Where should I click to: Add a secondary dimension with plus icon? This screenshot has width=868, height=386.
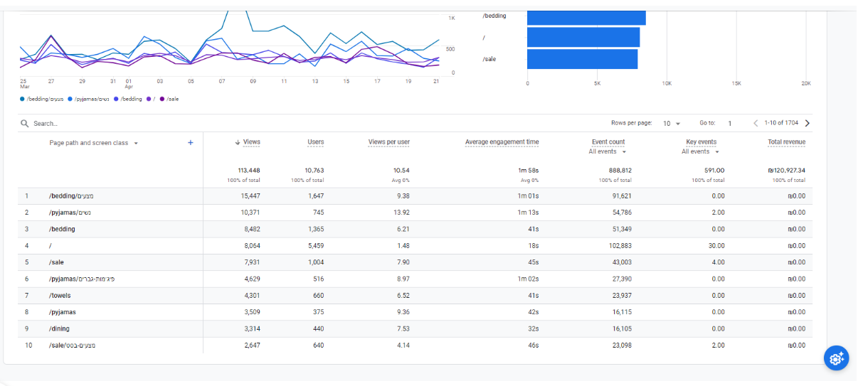pyautogui.click(x=190, y=143)
